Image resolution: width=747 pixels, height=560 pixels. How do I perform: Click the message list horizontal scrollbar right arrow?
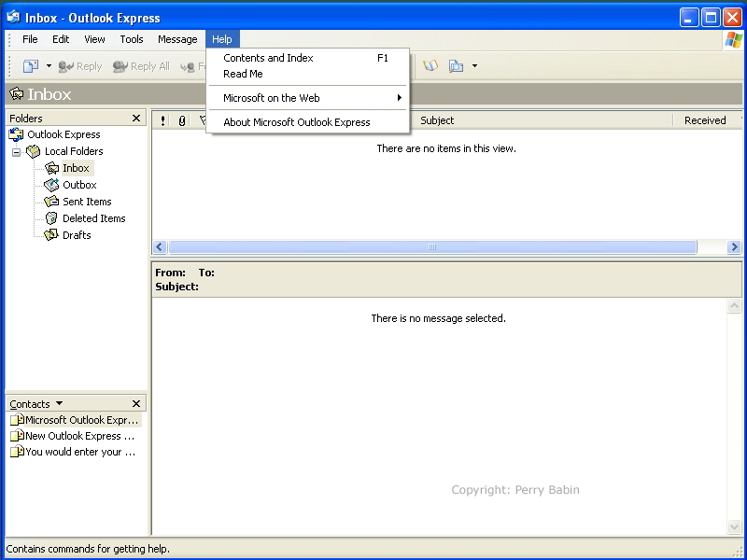pos(734,247)
